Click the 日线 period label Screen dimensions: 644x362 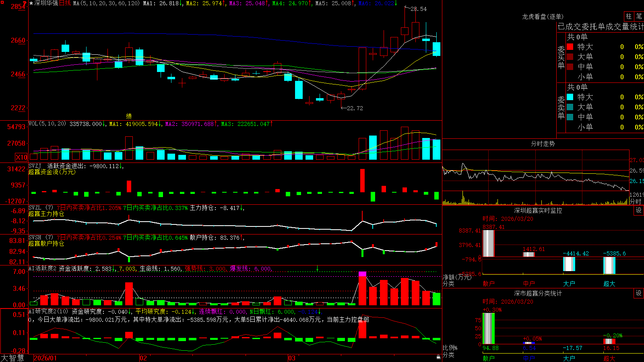65,3
